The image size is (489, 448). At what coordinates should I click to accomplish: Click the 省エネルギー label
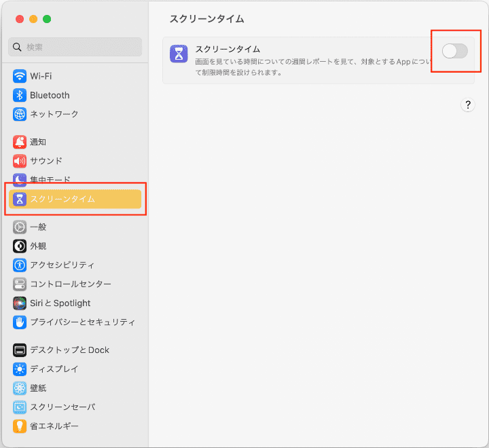pos(54,426)
